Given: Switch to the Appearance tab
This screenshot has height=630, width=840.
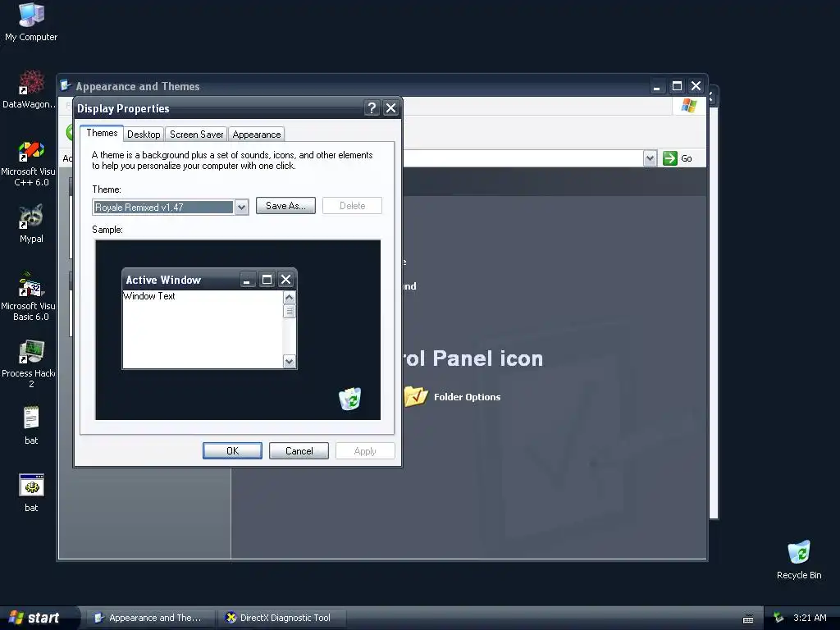Looking at the screenshot, I should [257, 135].
